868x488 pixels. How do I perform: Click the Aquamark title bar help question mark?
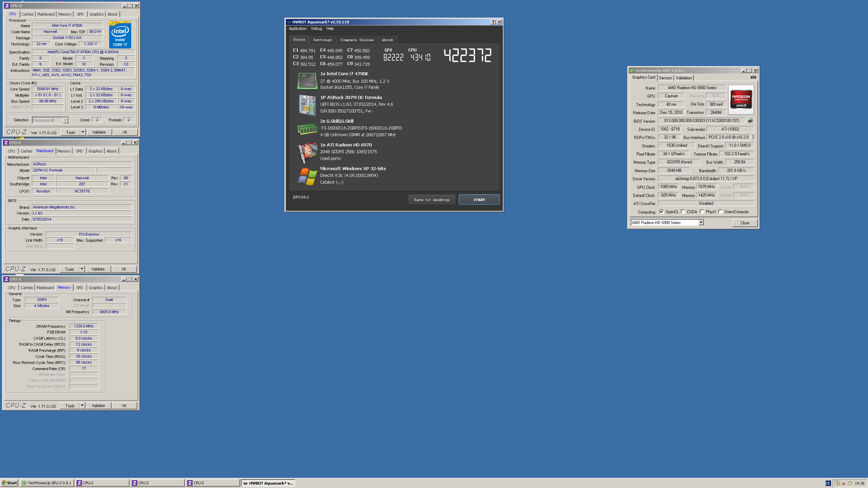(493, 22)
